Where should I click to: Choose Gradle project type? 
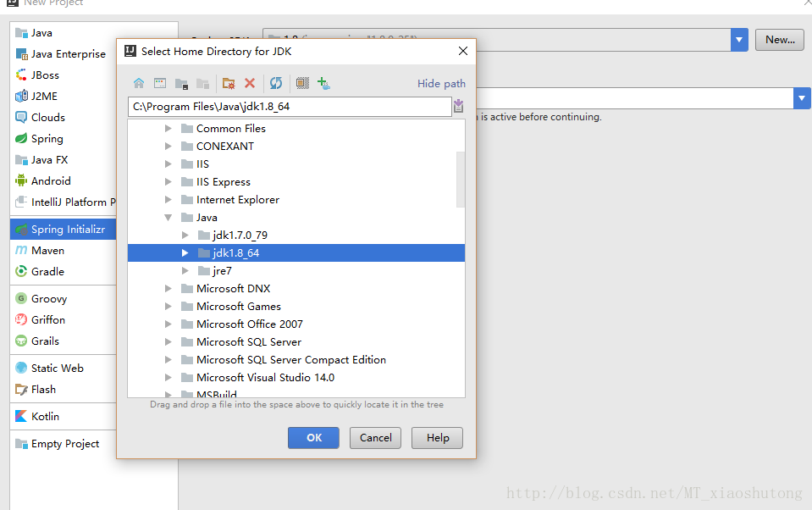pos(62,272)
